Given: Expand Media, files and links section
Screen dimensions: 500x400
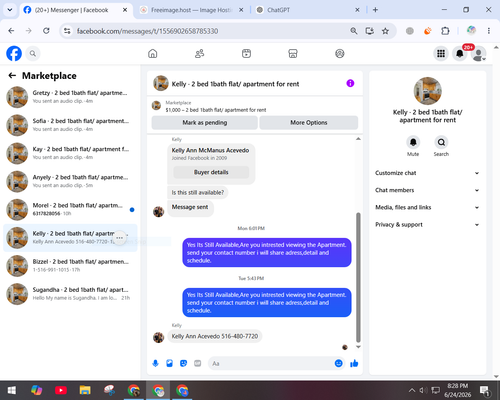Looking at the screenshot, I should [x=428, y=207].
